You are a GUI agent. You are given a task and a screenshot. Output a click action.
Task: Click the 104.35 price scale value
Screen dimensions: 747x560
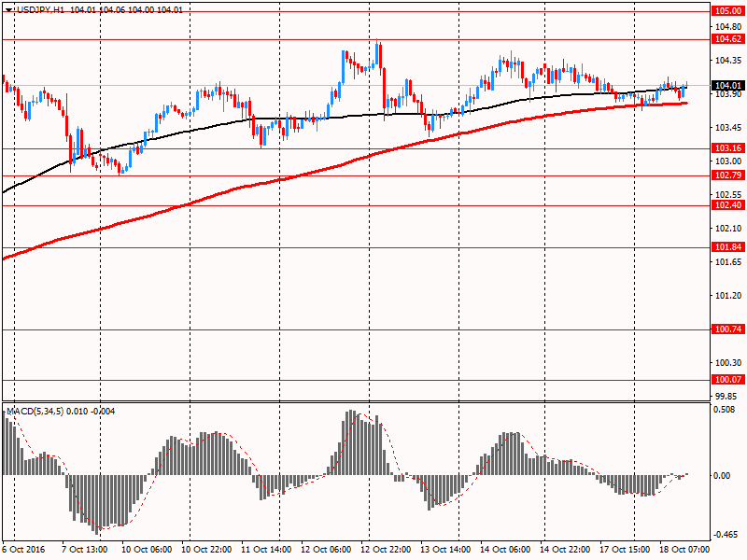point(728,60)
